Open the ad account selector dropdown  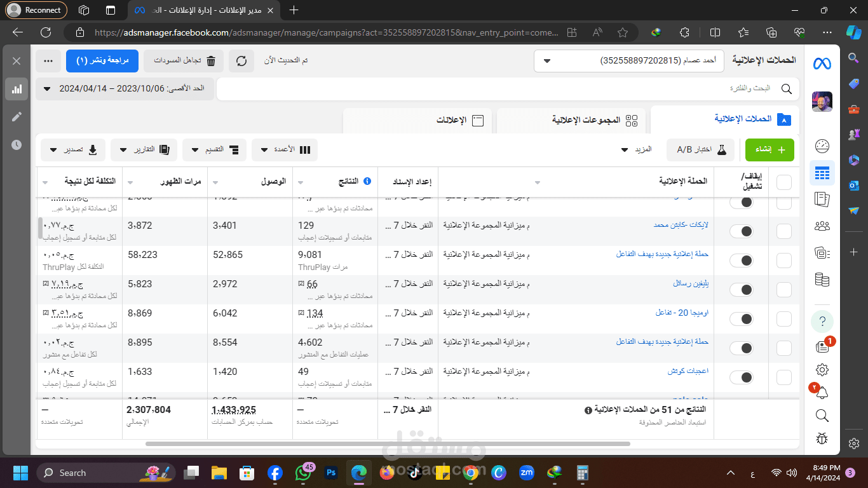(630, 61)
